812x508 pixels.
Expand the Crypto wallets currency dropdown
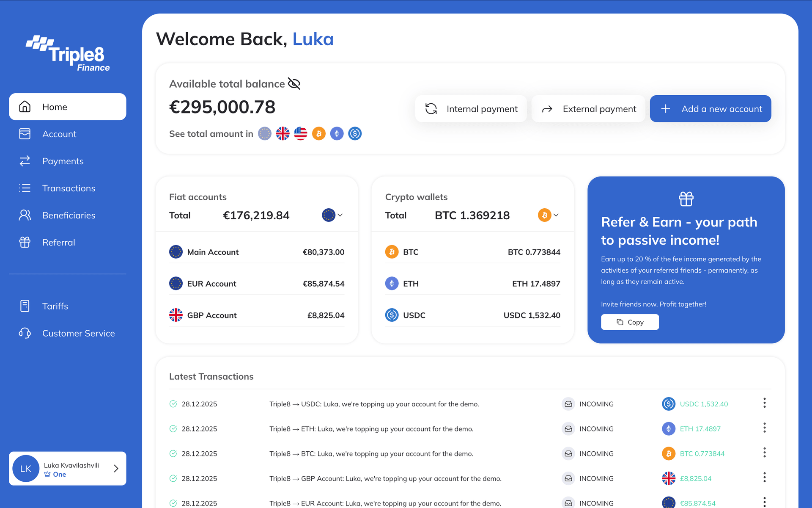click(x=549, y=215)
